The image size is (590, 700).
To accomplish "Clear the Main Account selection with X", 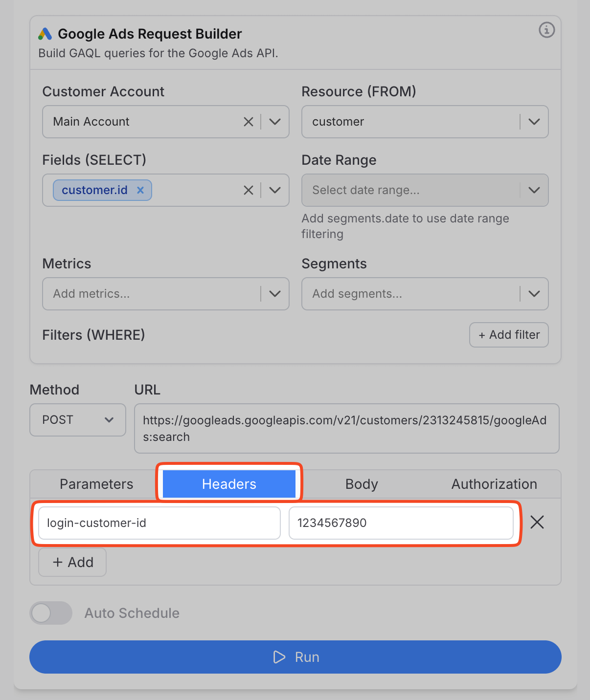I will pos(248,122).
